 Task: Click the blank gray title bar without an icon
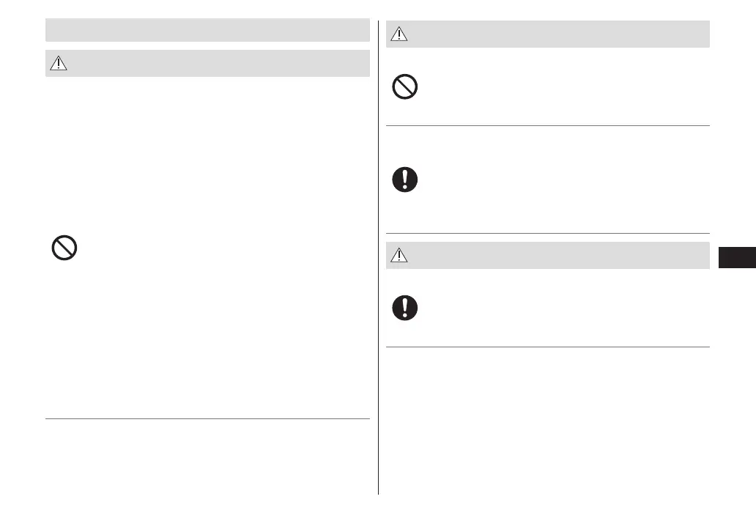coord(207,30)
